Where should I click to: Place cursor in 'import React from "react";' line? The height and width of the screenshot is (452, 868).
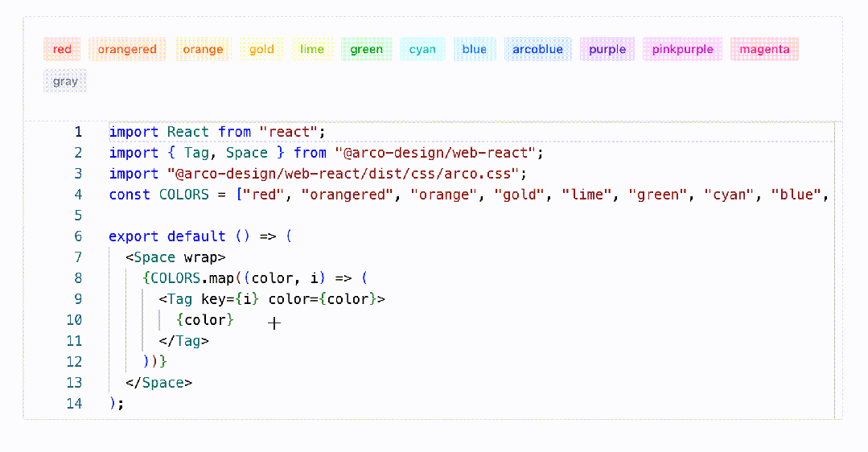coord(217,132)
